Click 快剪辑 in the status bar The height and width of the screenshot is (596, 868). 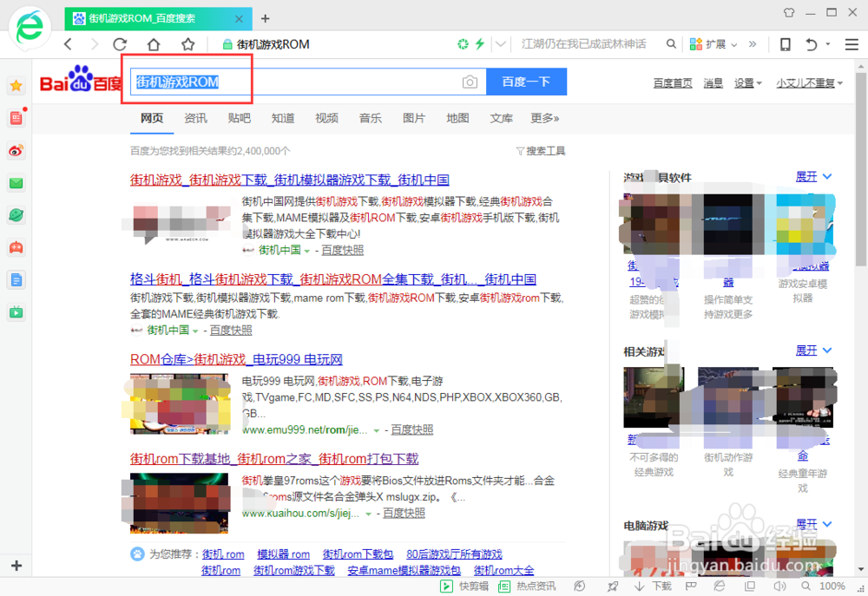coord(464,586)
